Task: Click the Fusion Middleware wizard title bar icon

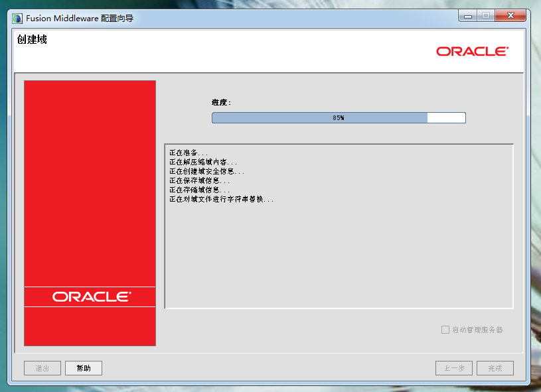Action: [17, 19]
